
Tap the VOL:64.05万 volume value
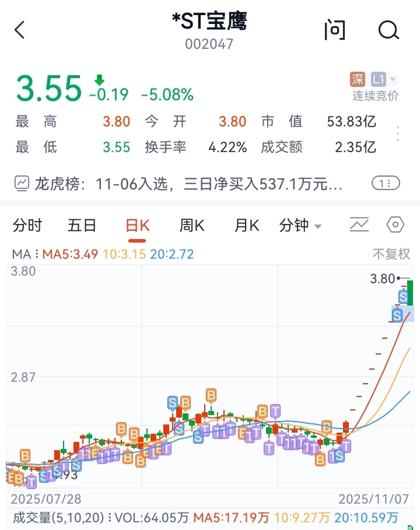(152, 518)
